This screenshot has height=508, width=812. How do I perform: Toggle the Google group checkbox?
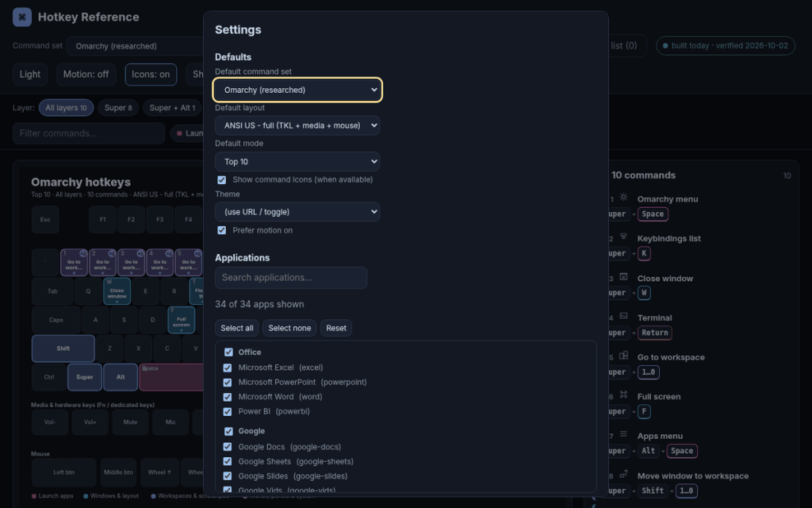[x=228, y=431]
